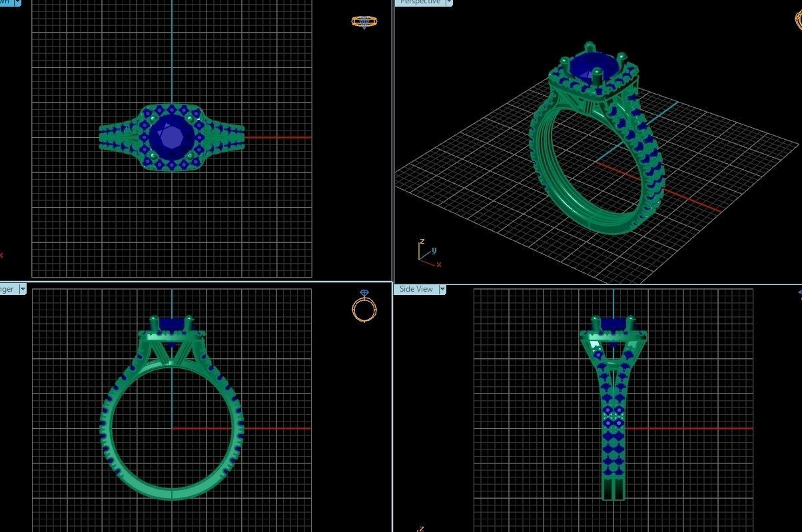Open the Perspective viewport title tab
This screenshot has height=532, width=802.
click(x=420, y=2)
